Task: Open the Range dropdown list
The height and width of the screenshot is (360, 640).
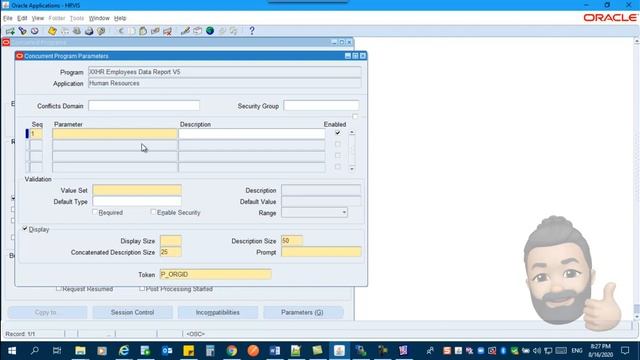Action: pos(344,212)
